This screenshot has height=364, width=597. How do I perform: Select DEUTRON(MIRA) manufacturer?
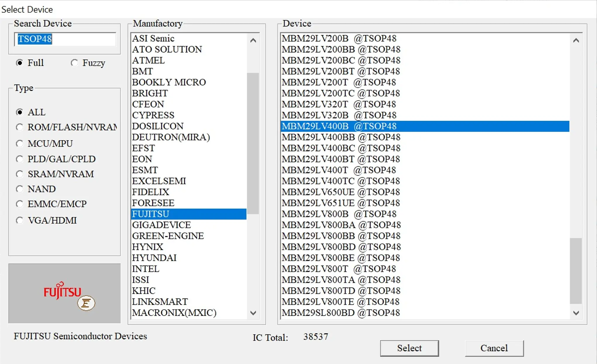coord(189,137)
